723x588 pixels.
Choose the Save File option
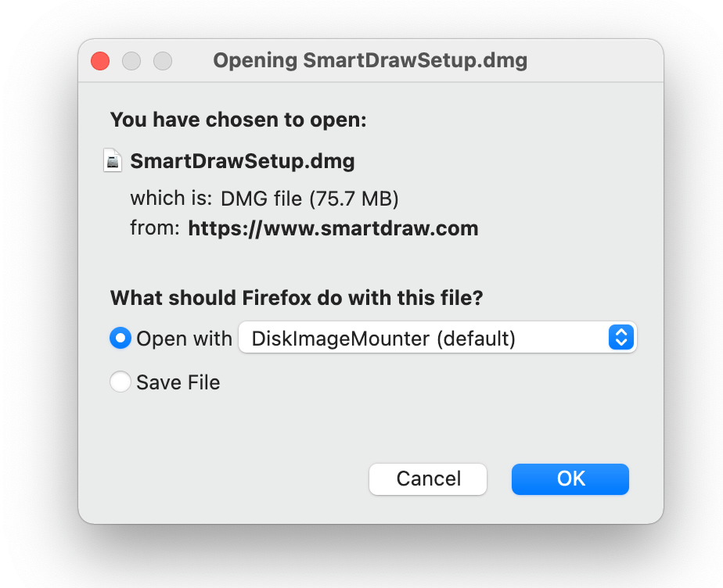tap(120, 382)
